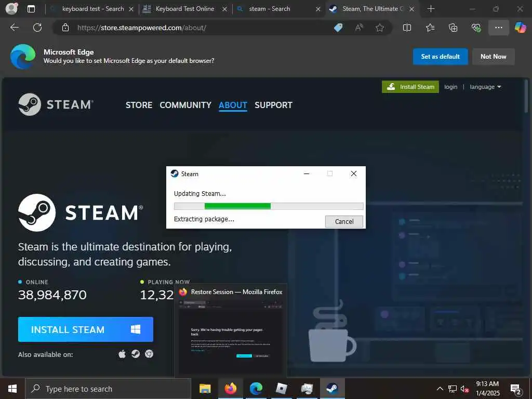Click the Edge profile avatar icon
532x399 pixels.
(11, 8)
